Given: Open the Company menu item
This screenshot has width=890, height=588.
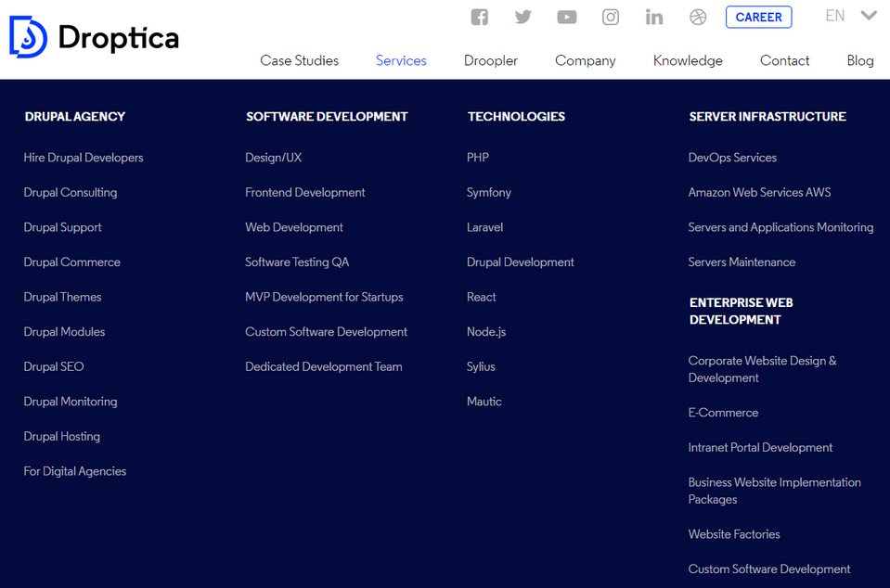Looking at the screenshot, I should tap(586, 60).
